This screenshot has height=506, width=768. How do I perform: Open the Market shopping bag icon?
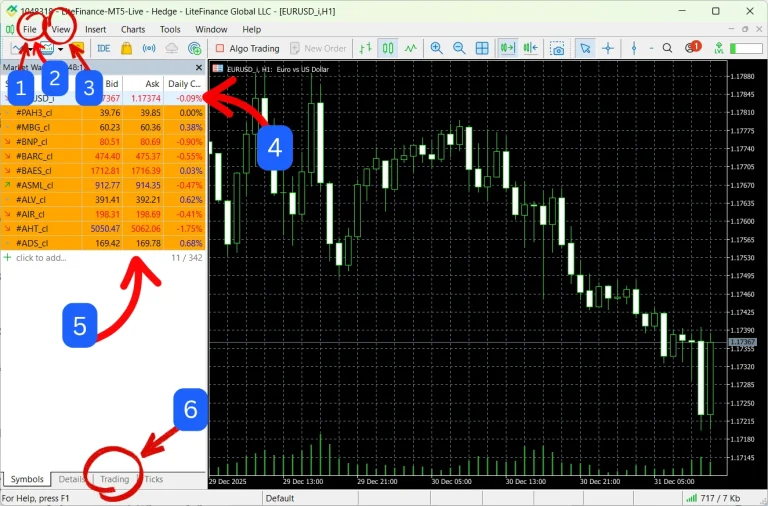pos(126,48)
